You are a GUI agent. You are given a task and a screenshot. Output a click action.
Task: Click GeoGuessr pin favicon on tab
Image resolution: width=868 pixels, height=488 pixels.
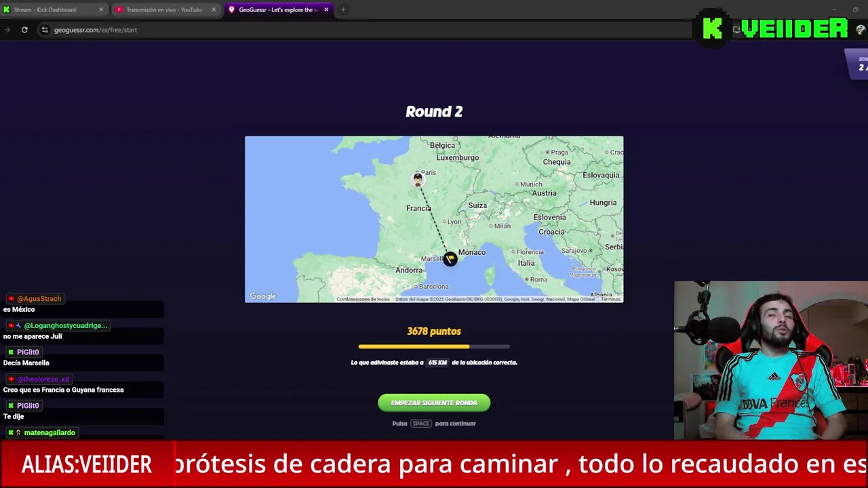tap(232, 9)
